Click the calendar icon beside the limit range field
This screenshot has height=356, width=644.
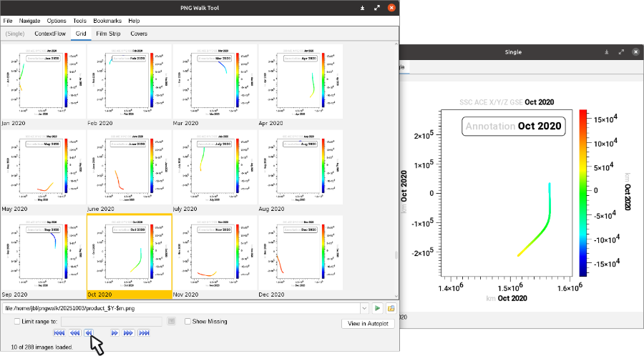pyautogui.click(x=172, y=322)
